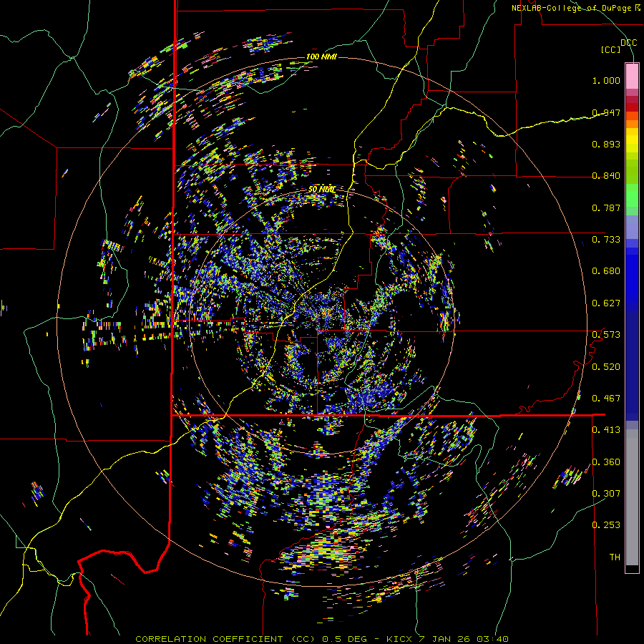Screen dimensions: 644x644
Task: Click the 0.893 scale value
Action: (606, 144)
